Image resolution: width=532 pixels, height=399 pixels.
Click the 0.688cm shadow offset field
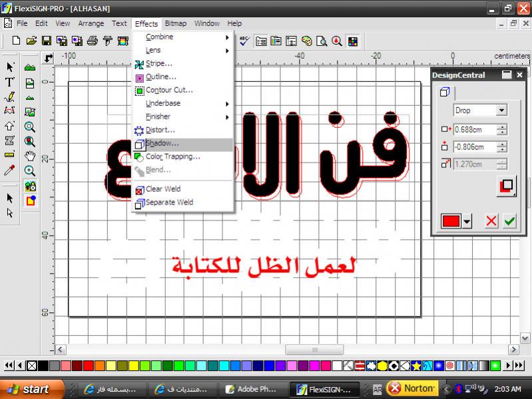tap(474, 129)
